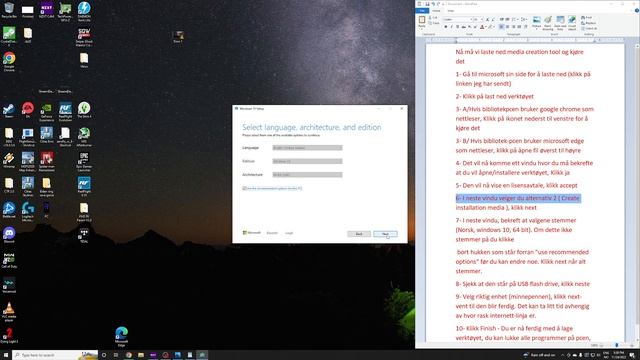Click Shrink font icon in WordPad
640x360 pixels.
[x=493, y=20]
